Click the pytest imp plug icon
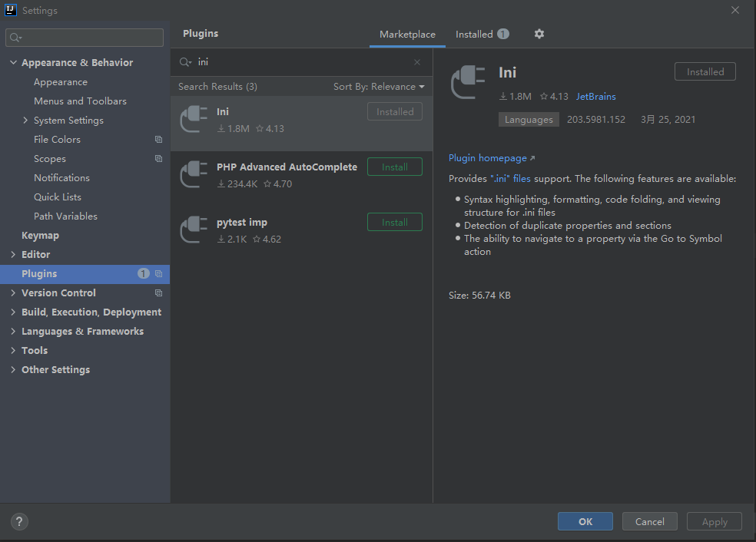 (x=194, y=230)
